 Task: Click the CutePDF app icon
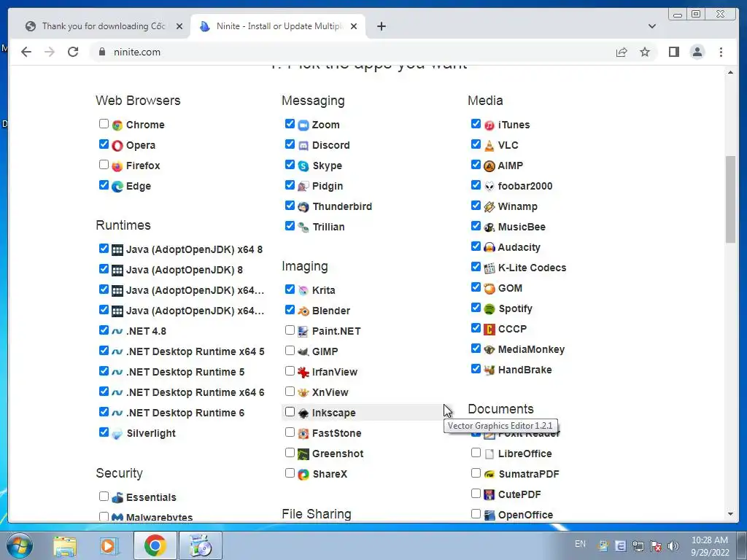coord(489,495)
